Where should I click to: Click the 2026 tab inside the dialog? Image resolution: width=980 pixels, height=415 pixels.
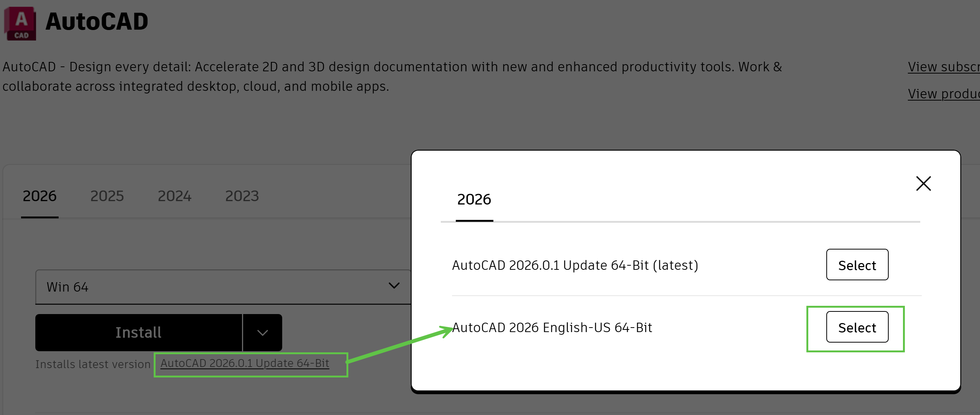[x=474, y=200]
